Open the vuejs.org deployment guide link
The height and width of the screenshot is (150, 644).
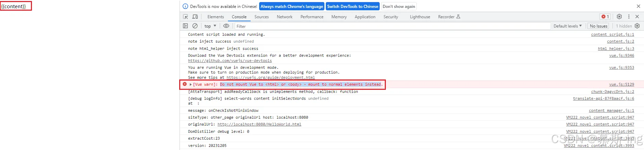point(271,77)
